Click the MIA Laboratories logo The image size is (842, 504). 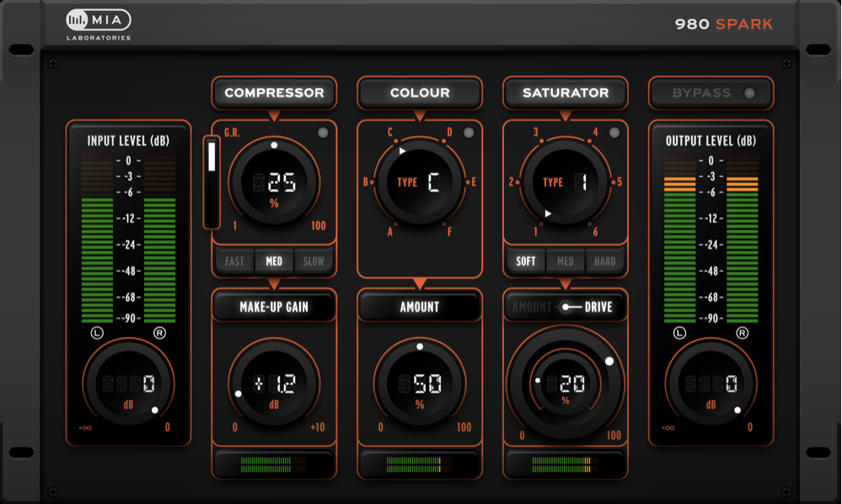[x=99, y=24]
